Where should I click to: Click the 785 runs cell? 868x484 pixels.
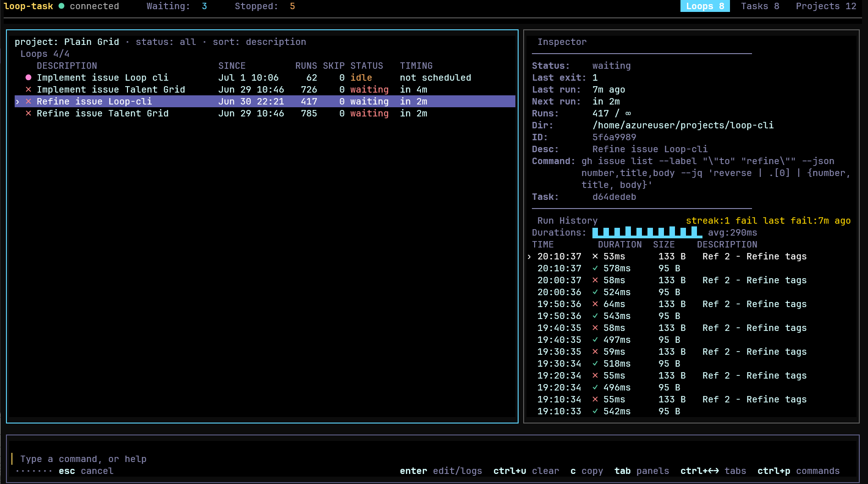309,113
